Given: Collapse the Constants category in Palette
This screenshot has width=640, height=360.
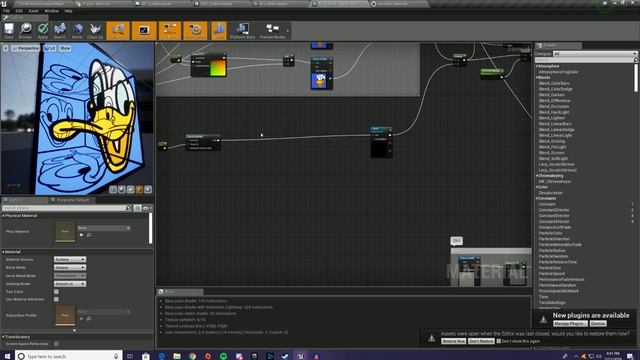Looking at the screenshot, I should pyautogui.click(x=537, y=198).
